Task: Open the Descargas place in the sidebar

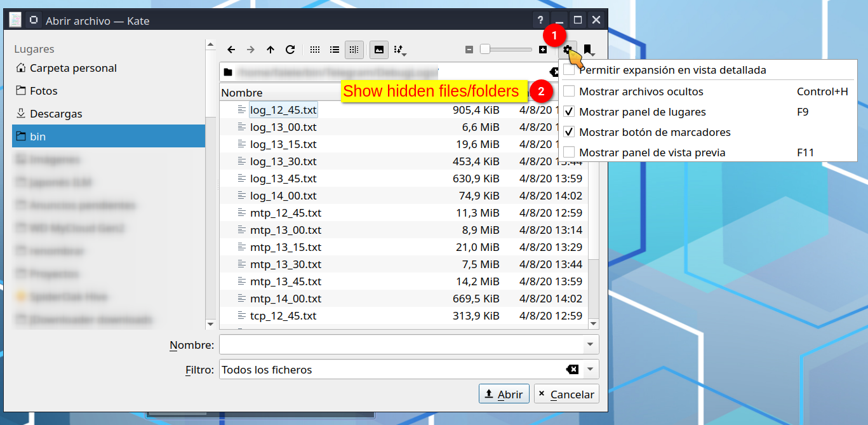Action: click(57, 113)
